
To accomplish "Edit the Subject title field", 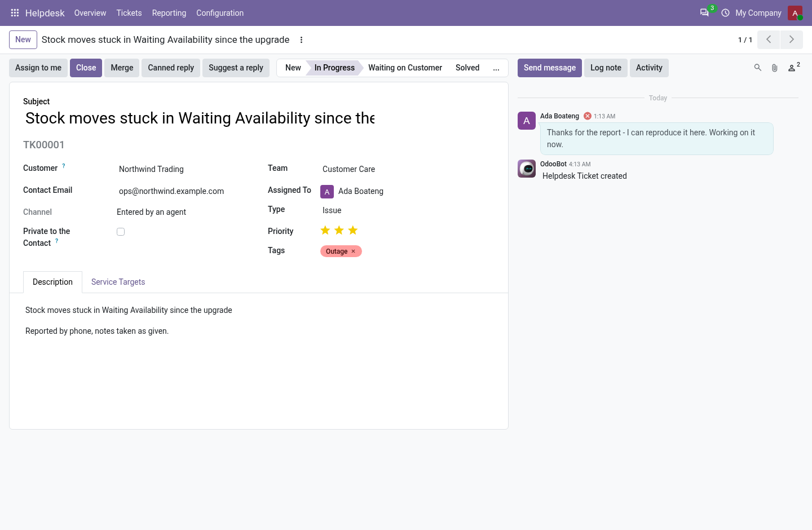I will point(200,118).
